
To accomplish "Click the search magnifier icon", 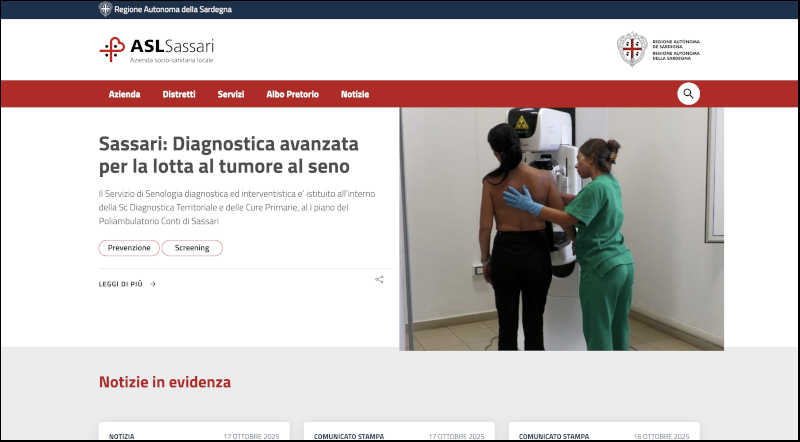I will (688, 94).
